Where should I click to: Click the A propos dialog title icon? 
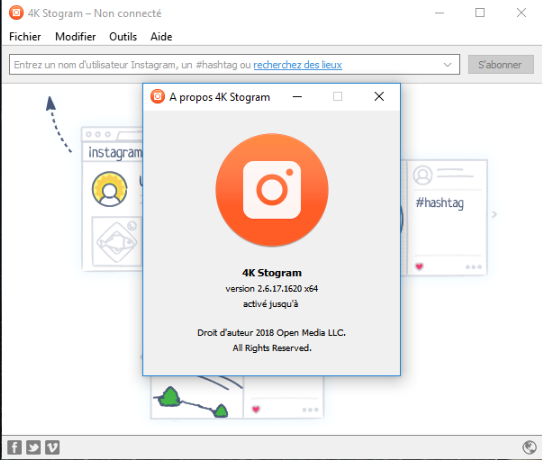pos(157,96)
